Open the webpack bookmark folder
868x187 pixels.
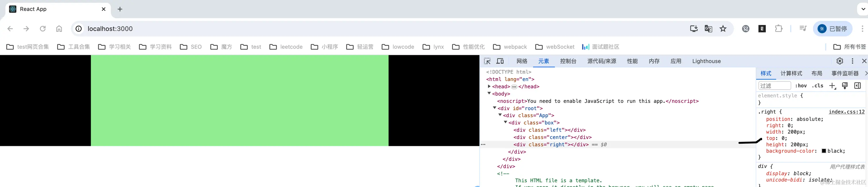[x=510, y=47]
